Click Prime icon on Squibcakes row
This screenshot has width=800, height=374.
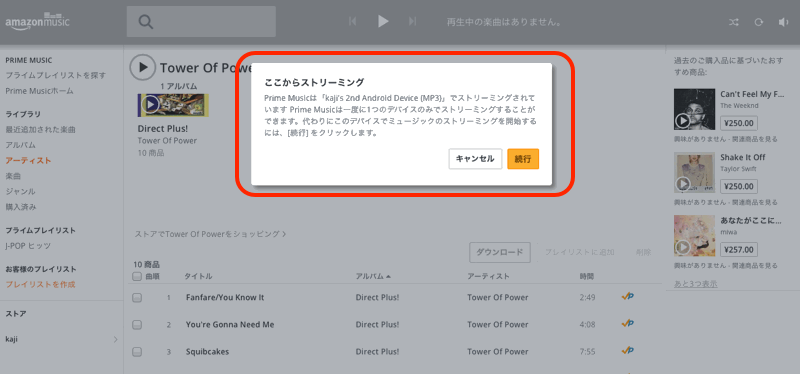tap(628, 351)
